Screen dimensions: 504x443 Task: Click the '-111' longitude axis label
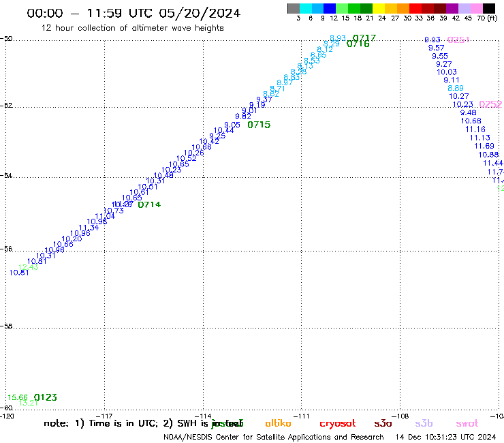302,416
